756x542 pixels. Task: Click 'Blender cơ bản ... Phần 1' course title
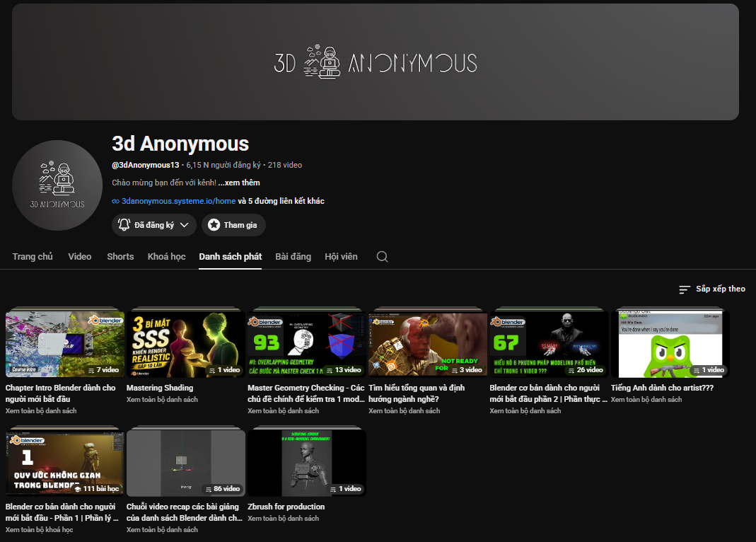coord(62,512)
